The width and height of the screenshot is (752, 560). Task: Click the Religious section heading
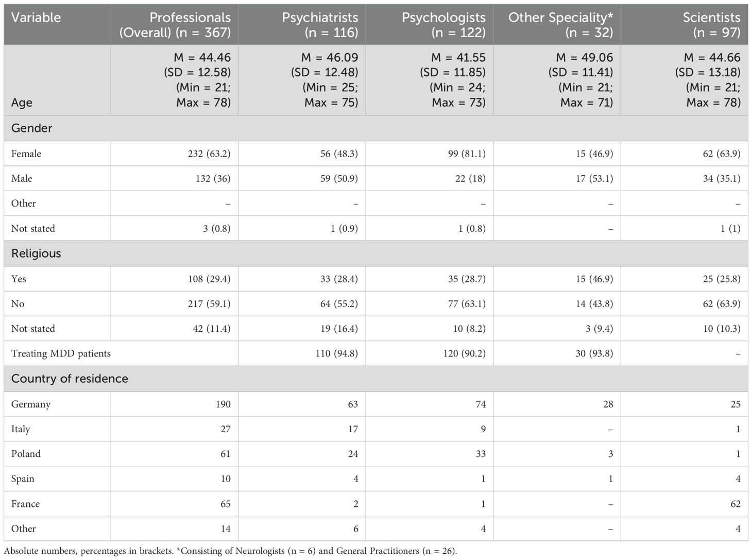click(x=36, y=253)
